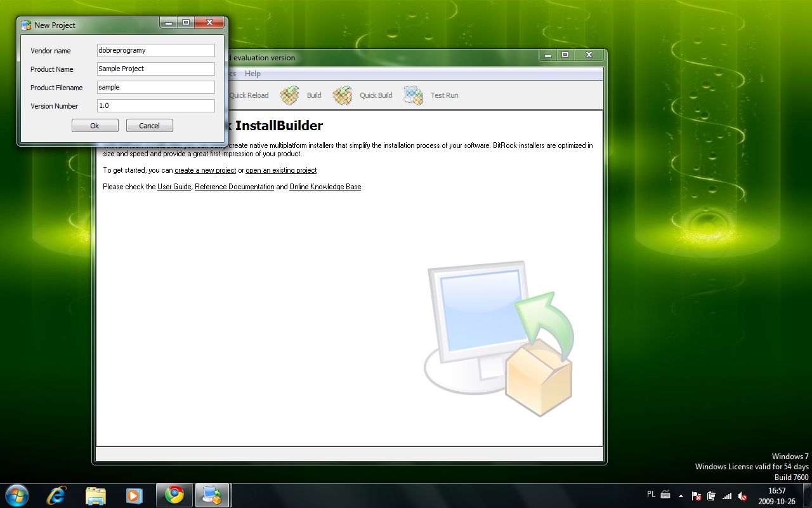Click the network signal tray icon
Screen dimensions: 812x508
pos(727,496)
